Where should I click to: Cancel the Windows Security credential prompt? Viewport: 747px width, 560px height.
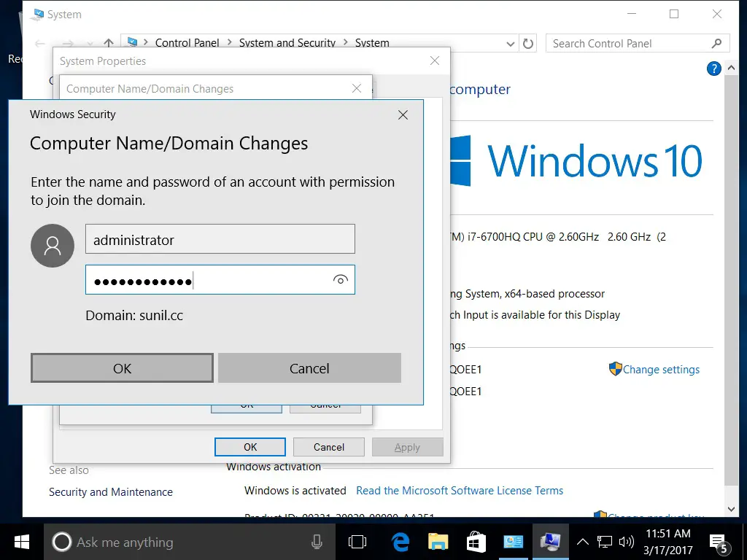pos(309,368)
